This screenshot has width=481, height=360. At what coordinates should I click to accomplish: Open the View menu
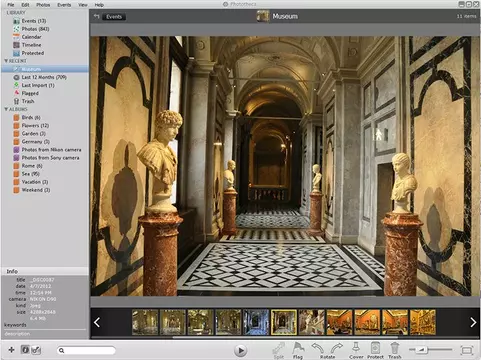(83, 5)
